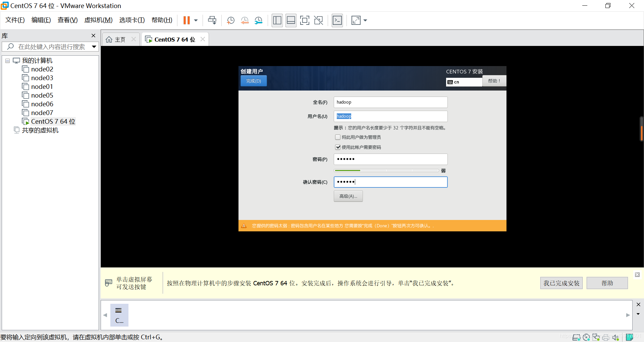Click the 帮助 button in the install bar
Viewport: 644px width, 342px height.
(x=607, y=283)
